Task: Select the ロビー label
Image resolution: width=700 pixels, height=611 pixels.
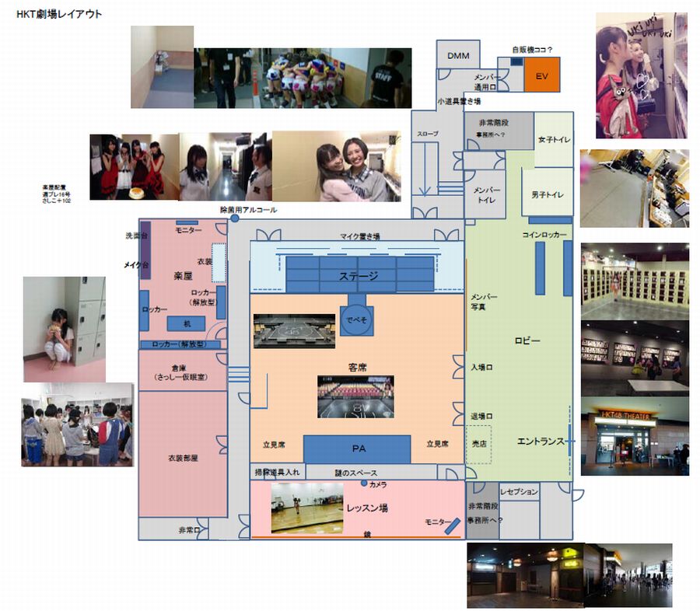Action: click(527, 340)
